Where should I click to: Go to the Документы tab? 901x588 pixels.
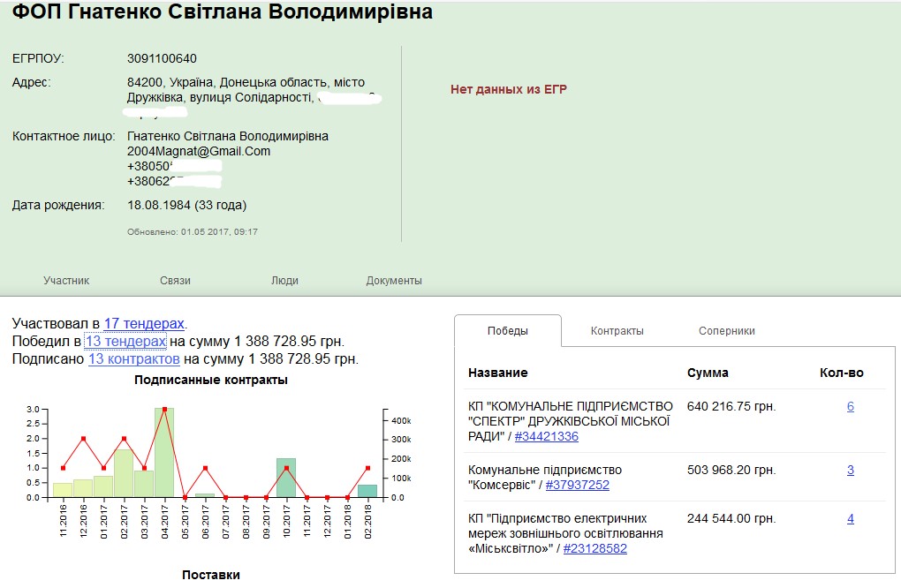(394, 281)
